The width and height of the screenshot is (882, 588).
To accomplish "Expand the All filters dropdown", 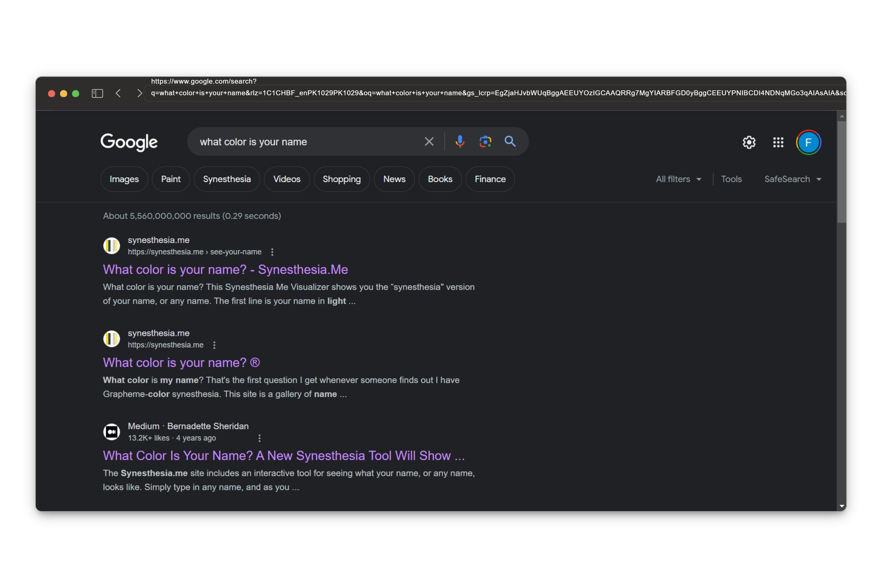I will 678,179.
